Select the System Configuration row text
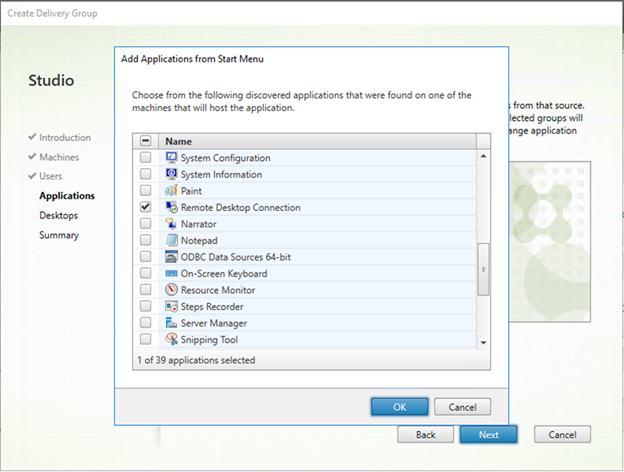624x472 pixels. point(226,158)
